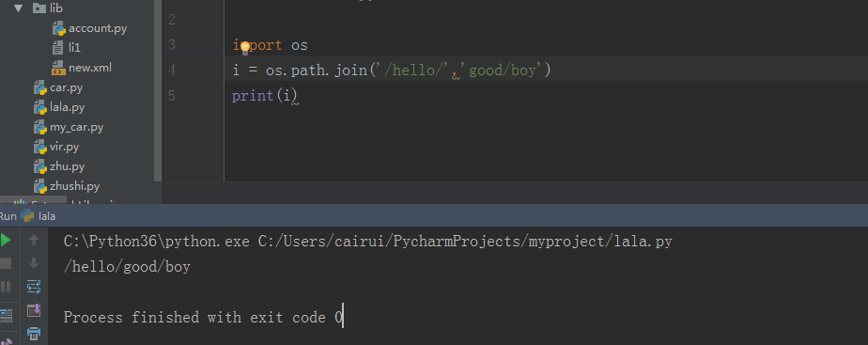This screenshot has width=868, height=345.
Task: Click 'Process finished with exit code 0'
Action: click(x=204, y=318)
